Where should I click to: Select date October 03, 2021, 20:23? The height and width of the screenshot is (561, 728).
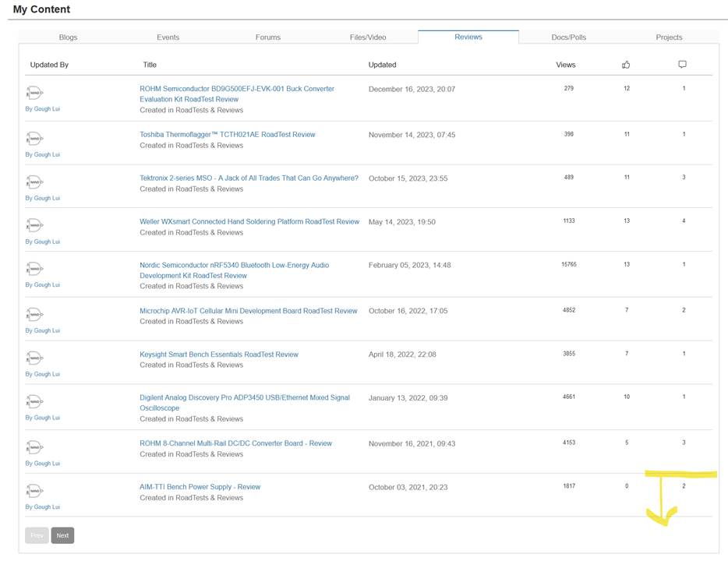point(408,487)
